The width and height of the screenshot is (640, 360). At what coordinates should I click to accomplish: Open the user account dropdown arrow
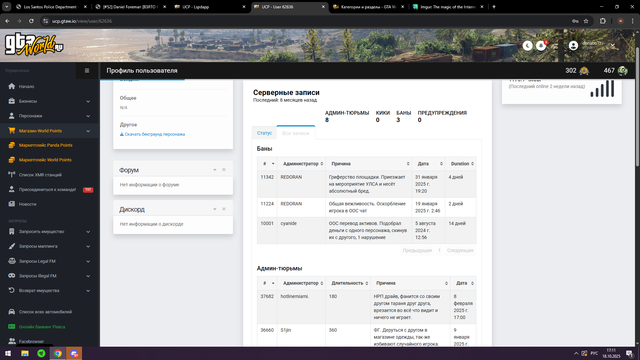coord(613,46)
